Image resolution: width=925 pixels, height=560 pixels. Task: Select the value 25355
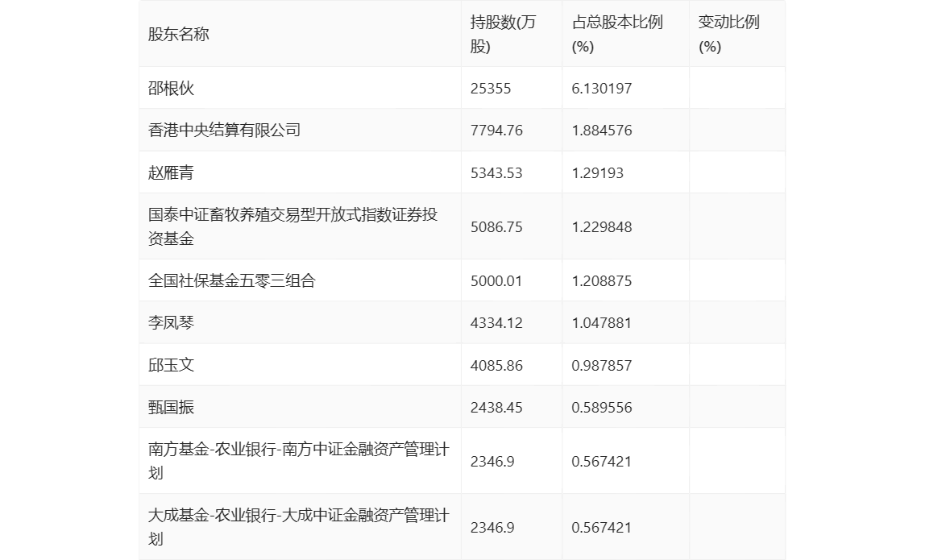pos(490,89)
